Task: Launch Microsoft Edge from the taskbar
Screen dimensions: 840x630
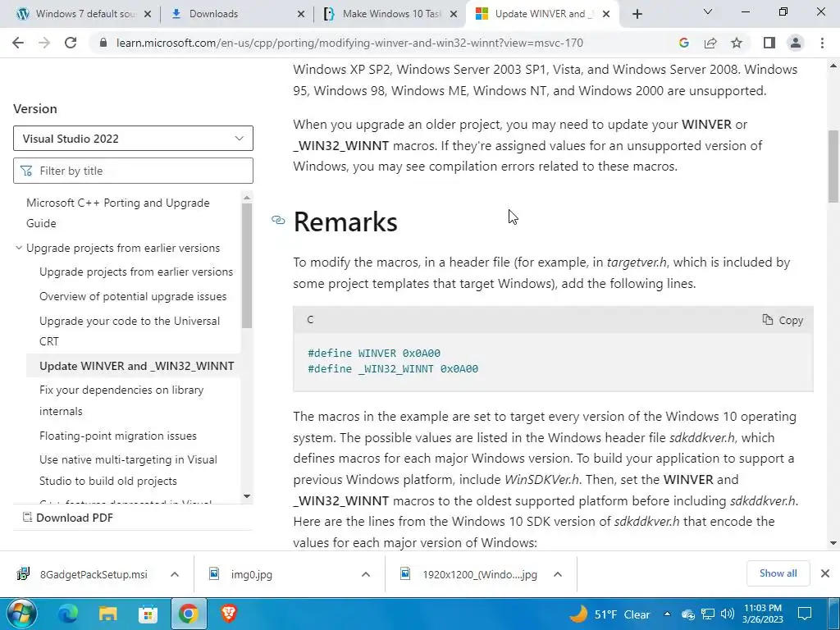Action: coord(68,614)
